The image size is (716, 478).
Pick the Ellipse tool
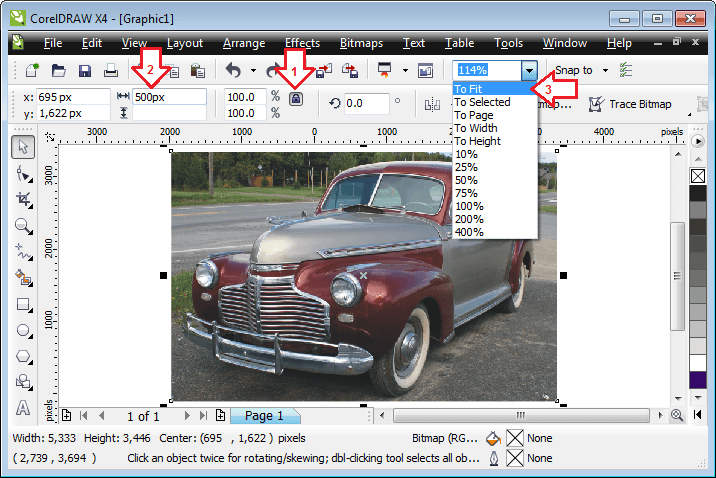(22, 330)
